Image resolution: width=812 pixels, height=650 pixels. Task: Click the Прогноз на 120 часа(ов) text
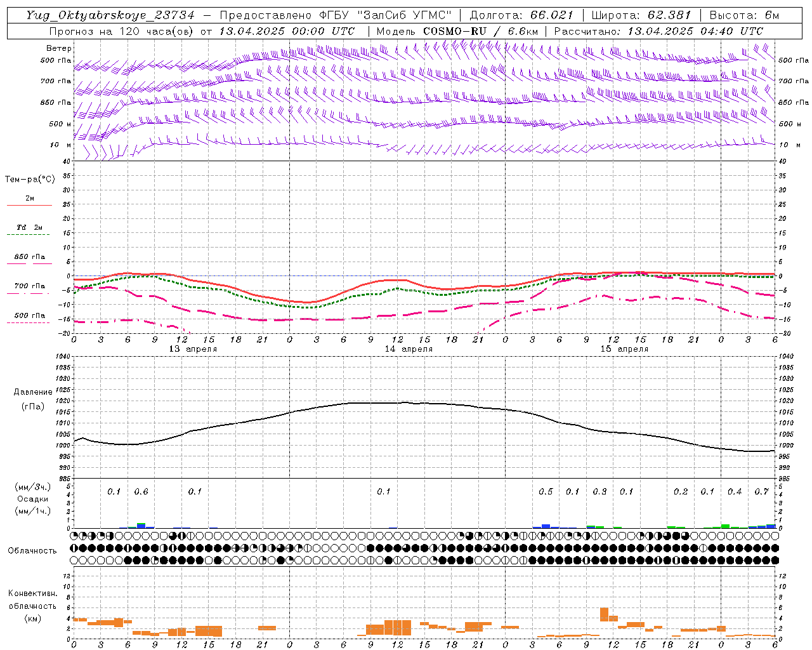122,31
